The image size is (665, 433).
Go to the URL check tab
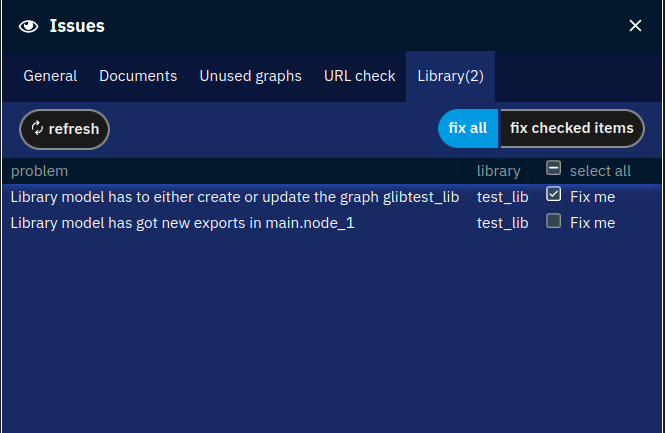click(x=360, y=76)
